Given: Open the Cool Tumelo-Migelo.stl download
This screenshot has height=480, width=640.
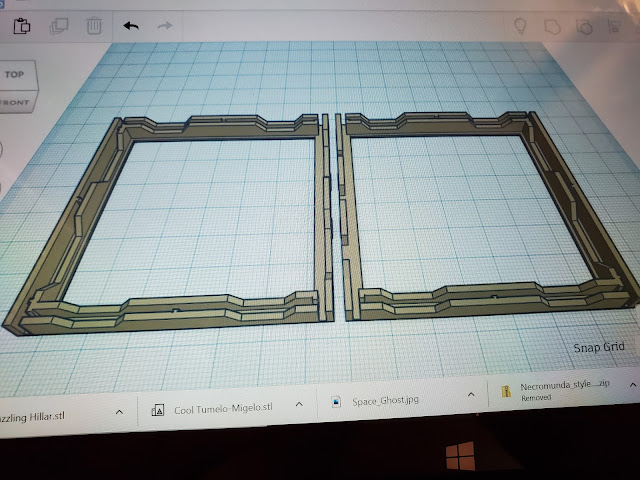Looking at the screenshot, I should [x=223, y=408].
